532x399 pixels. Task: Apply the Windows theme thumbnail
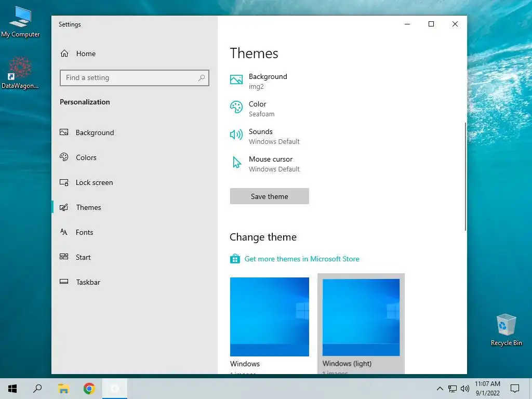click(270, 317)
